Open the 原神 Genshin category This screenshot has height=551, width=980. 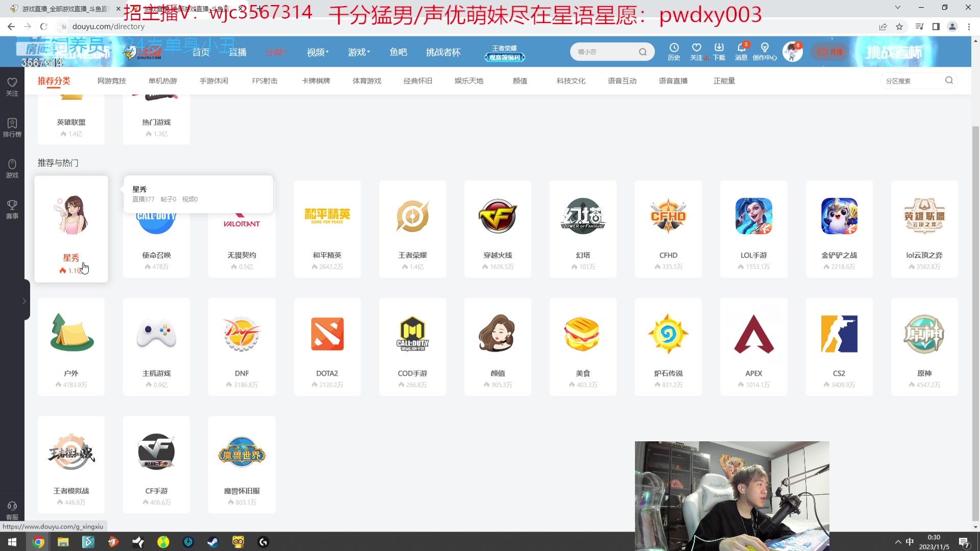pos(924,347)
